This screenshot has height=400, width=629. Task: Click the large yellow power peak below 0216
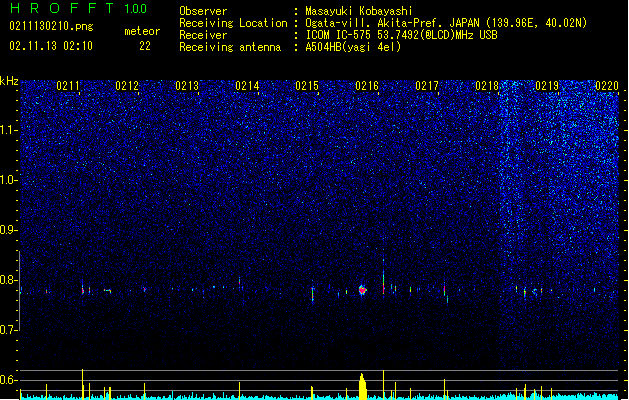coord(363,386)
